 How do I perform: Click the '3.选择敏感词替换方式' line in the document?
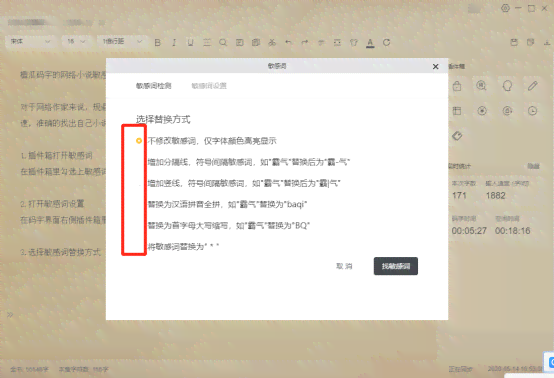click(x=60, y=252)
